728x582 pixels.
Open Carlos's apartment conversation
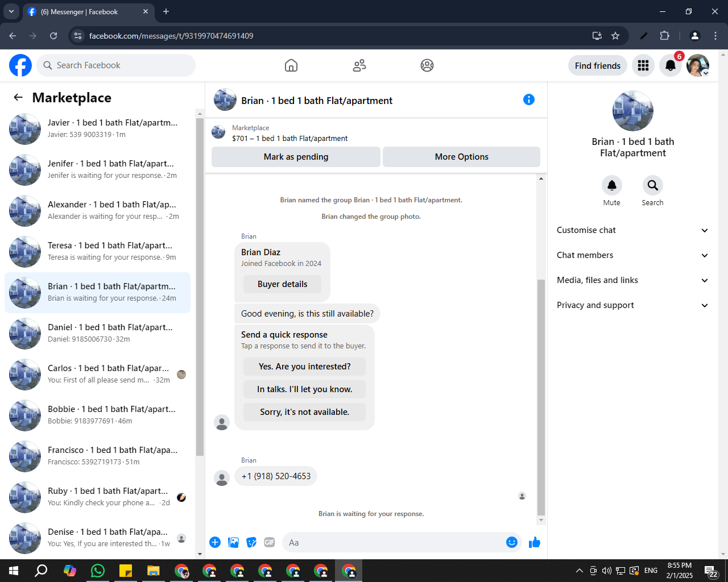98,375
